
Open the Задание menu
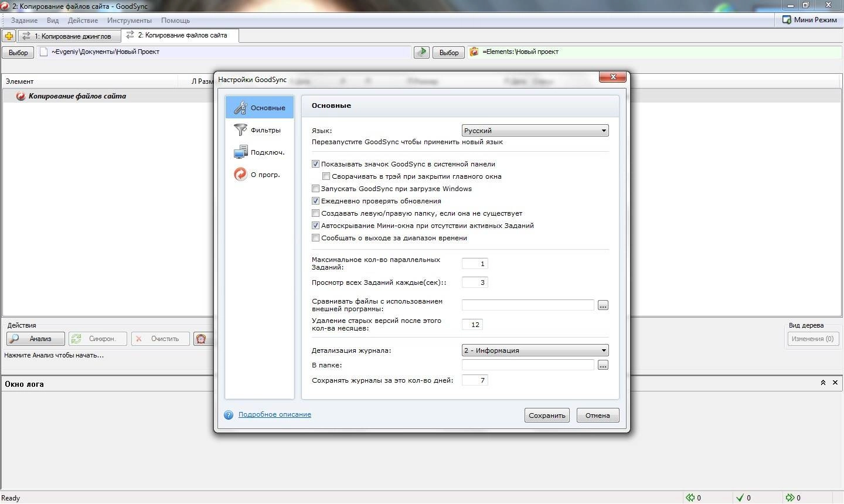(x=24, y=21)
